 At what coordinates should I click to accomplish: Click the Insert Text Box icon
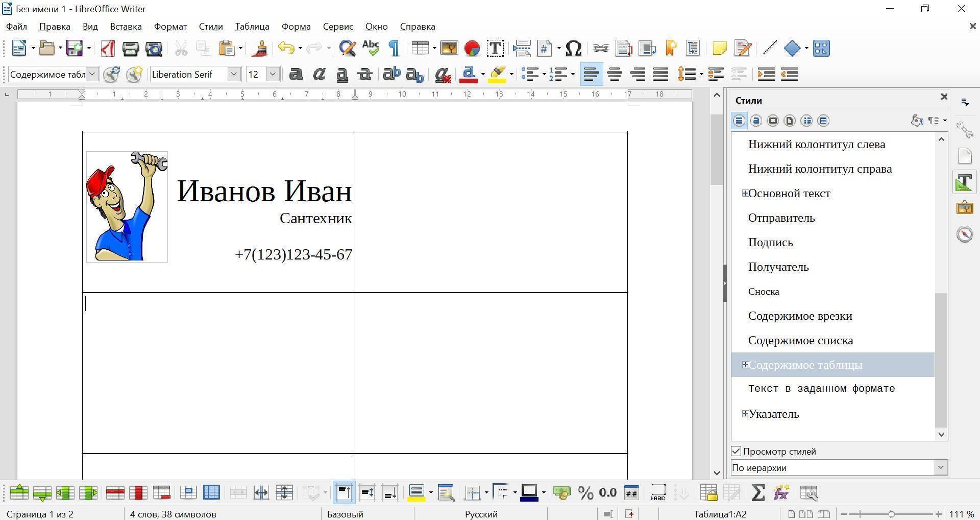(x=495, y=49)
